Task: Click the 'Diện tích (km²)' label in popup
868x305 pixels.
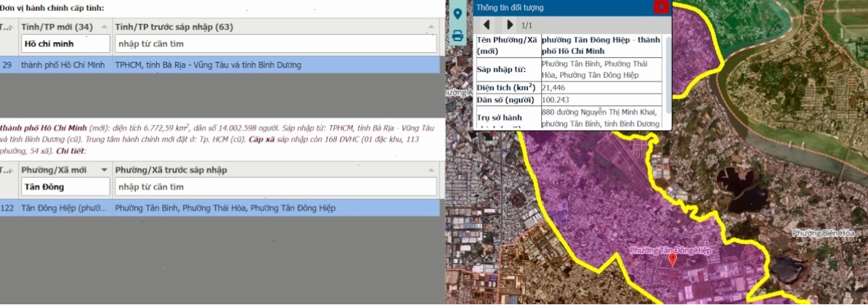Action: pos(506,87)
